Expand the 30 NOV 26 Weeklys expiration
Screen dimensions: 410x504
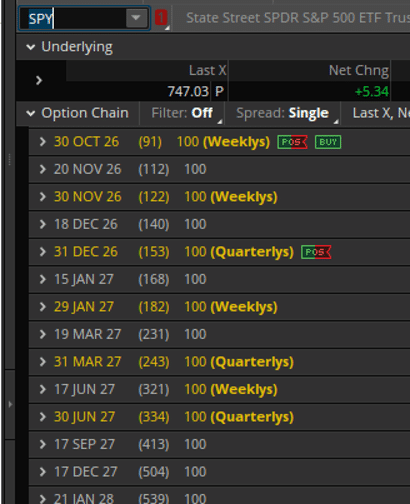click(x=43, y=197)
